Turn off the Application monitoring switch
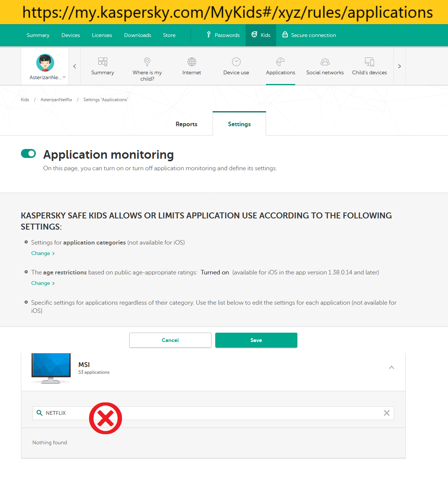 [28, 153]
